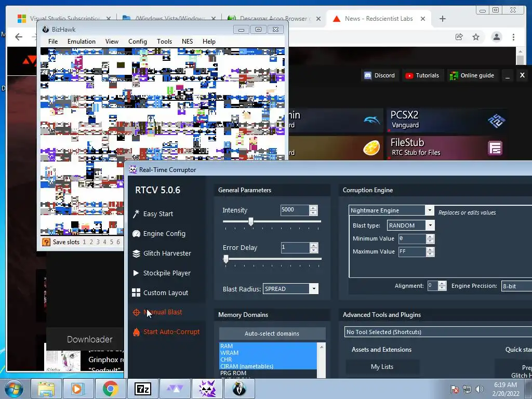Trigger Manual Blast

[x=158, y=312]
